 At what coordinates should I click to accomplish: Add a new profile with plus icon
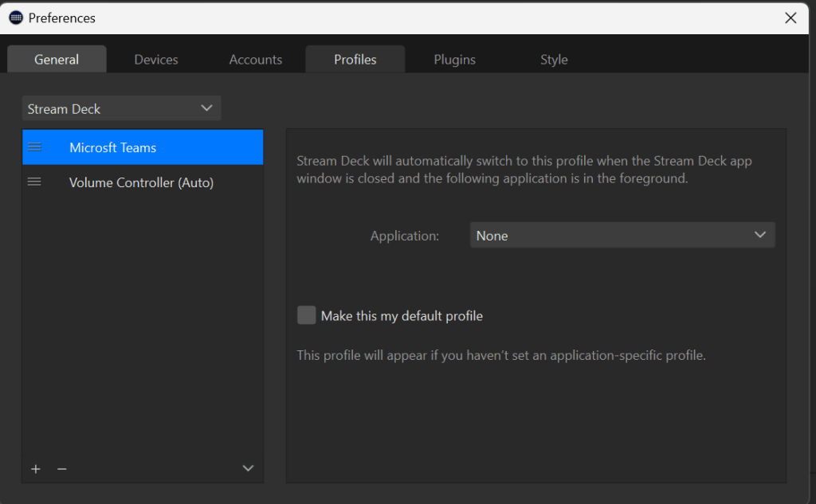tap(35, 469)
